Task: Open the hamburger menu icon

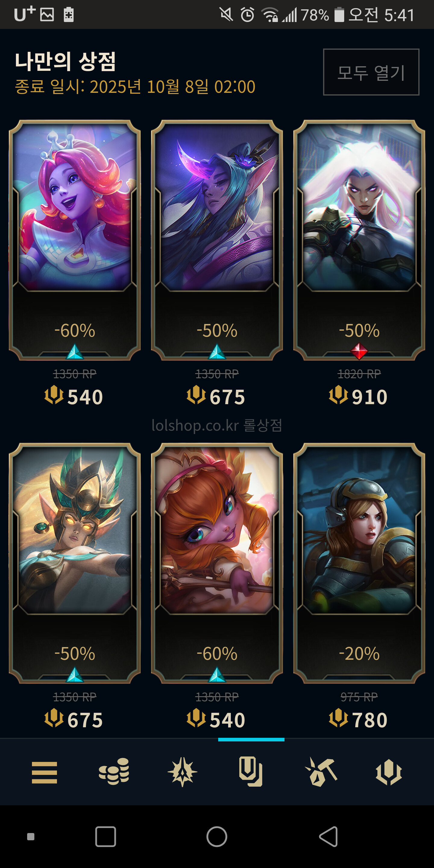Action: [x=45, y=772]
